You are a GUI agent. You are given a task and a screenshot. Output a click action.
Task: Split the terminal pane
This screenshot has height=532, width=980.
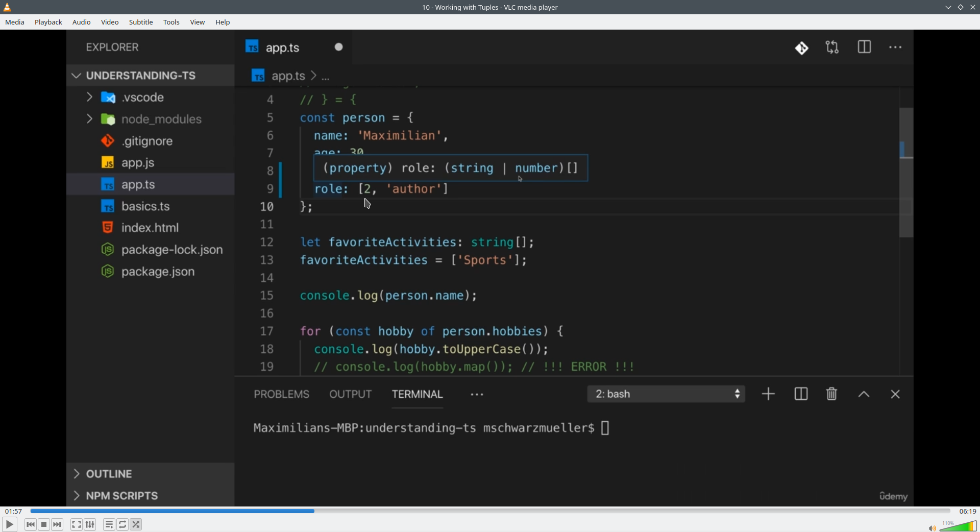tap(801, 394)
